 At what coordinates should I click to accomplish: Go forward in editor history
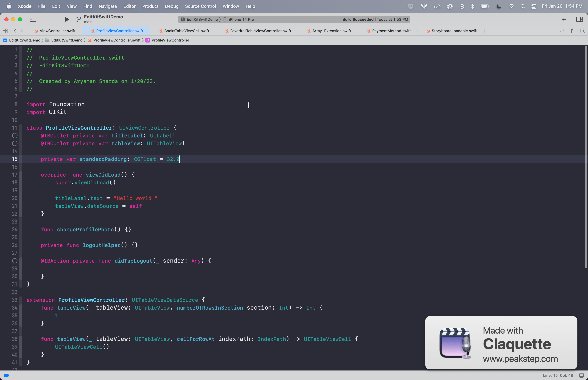[x=22, y=31]
